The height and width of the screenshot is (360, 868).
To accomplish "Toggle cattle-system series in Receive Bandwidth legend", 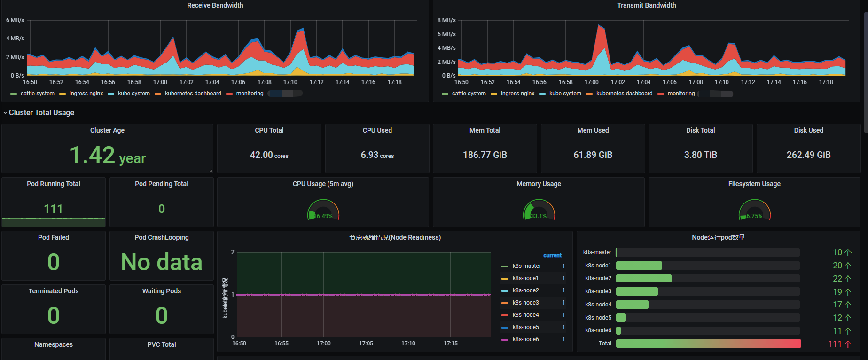I will (37, 94).
